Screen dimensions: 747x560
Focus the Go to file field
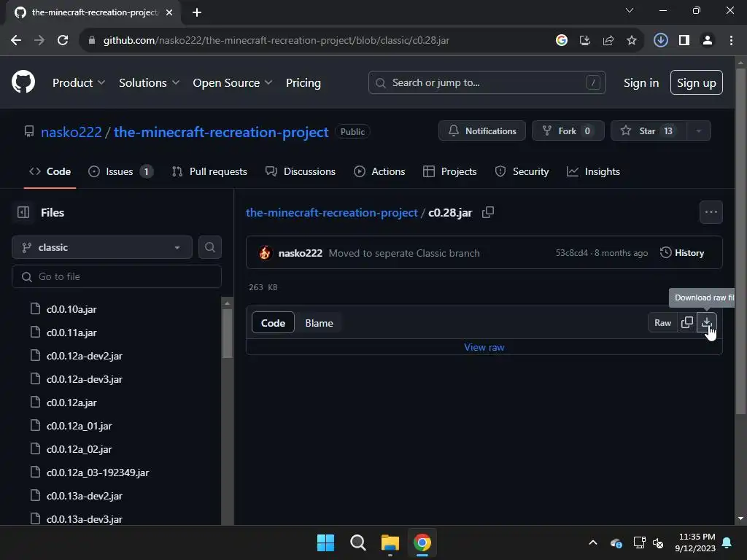point(117,276)
